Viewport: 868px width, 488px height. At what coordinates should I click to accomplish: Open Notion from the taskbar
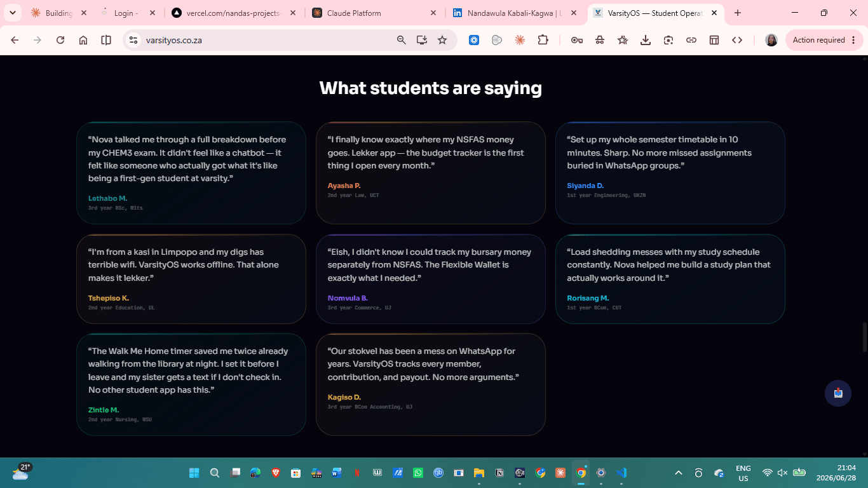pos(499,473)
